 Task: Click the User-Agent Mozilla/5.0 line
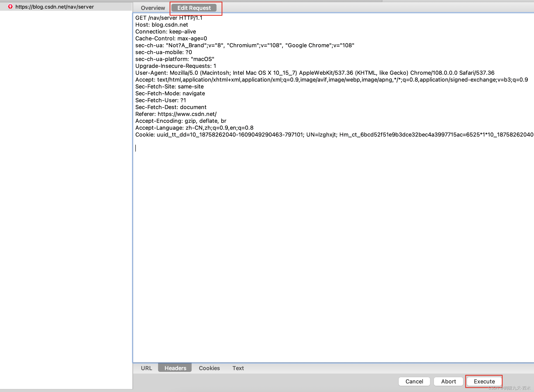[x=315, y=73]
